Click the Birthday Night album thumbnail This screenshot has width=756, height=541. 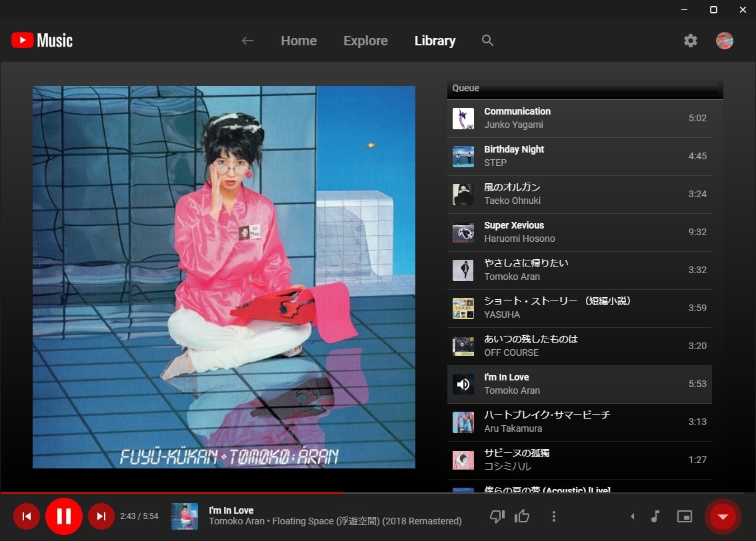click(463, 156)
